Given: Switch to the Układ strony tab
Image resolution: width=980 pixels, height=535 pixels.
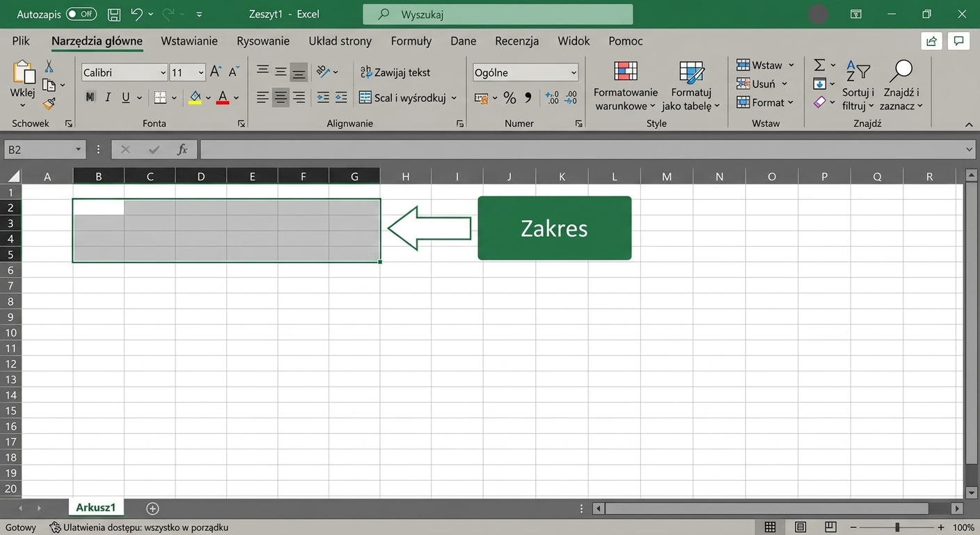Looking at the screenshot, I should [340, 41].
